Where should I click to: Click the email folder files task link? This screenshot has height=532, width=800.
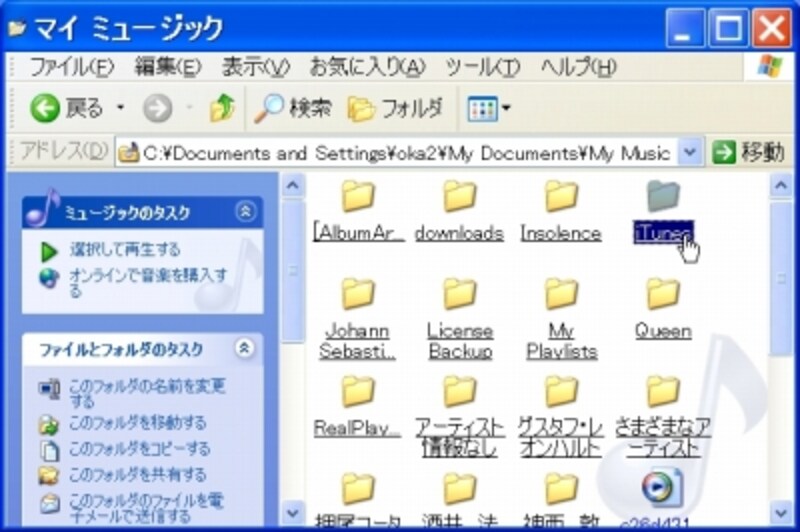[x=146, y=508]
